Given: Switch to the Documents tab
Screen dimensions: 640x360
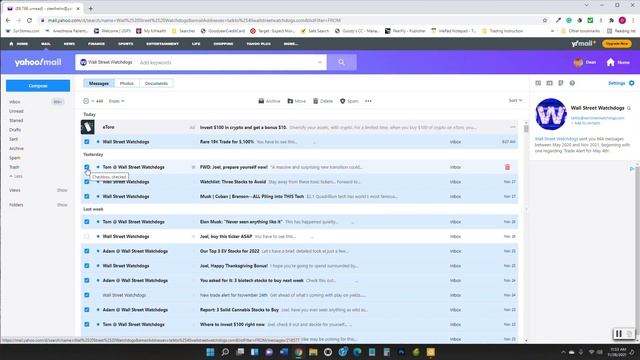Looking at the screenshot, I should pyautogui.click(x=156, y=83).
